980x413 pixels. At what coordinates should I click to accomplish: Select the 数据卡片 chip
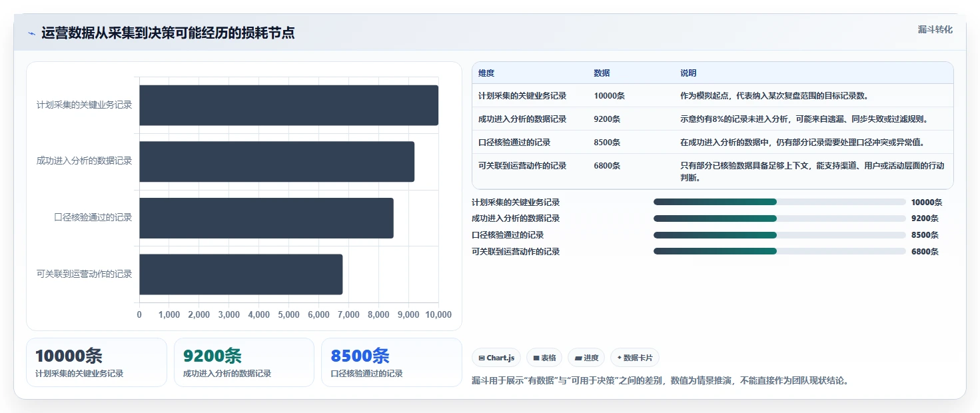coord(635,358)
